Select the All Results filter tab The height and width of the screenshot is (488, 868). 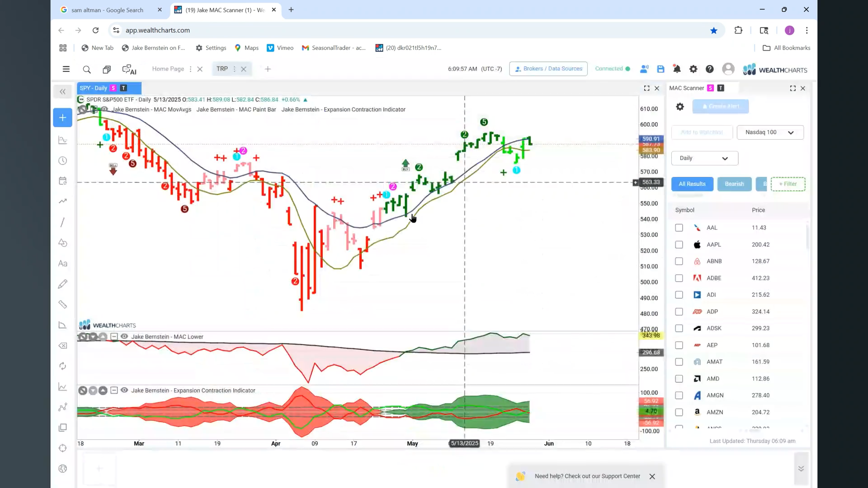pos(692,184)
